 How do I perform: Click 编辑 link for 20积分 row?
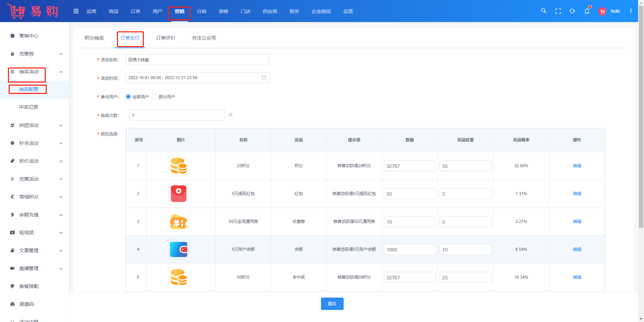click(x=577, y=166)
